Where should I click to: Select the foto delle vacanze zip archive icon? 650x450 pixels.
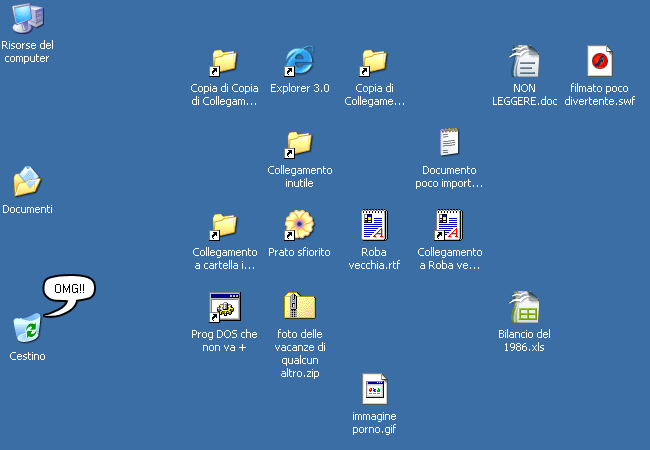point(300,306)
